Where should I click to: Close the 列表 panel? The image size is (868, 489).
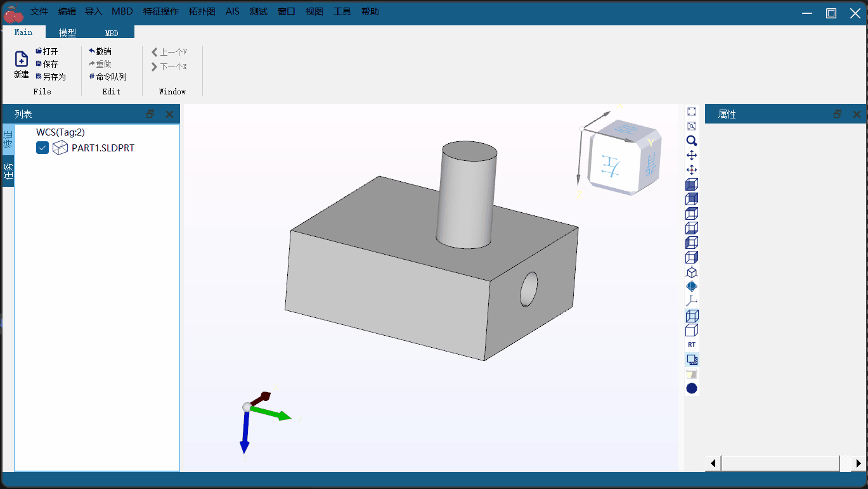169,114
